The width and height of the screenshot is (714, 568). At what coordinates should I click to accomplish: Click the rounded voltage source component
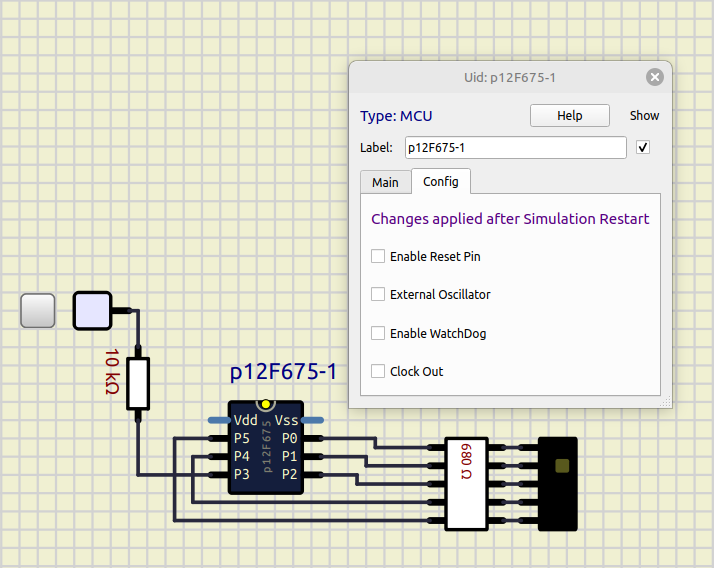click(92, 310)
